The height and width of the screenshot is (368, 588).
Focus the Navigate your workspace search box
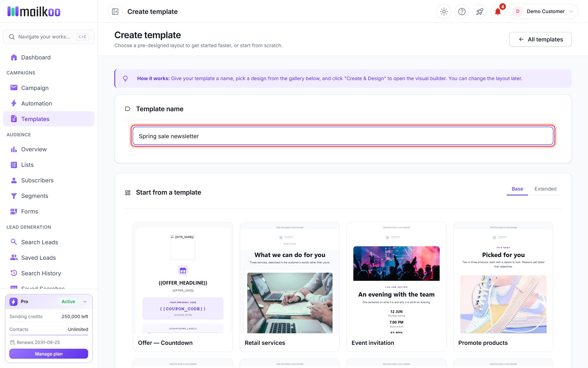[x=49, y=37]
